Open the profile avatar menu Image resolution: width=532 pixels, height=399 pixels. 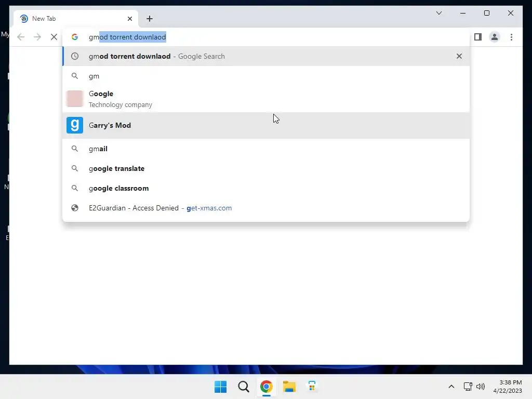pos(495,37)
